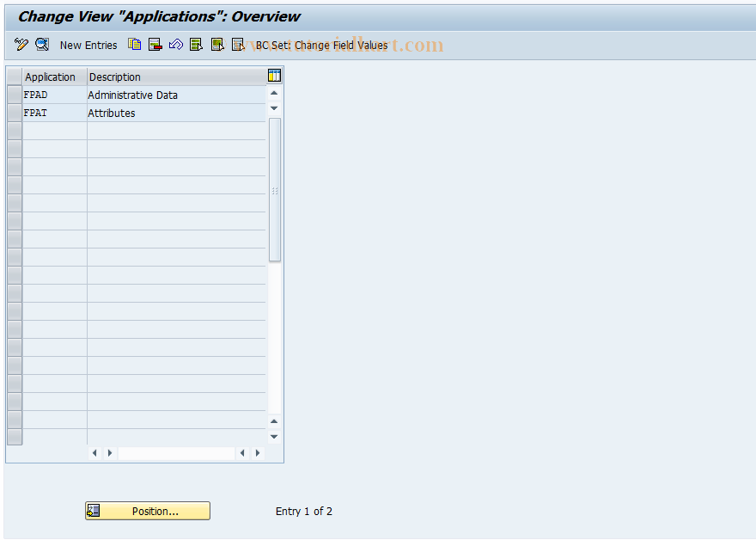Open the search/find entry icon
The image size is (756, 540).
[42, 45]
